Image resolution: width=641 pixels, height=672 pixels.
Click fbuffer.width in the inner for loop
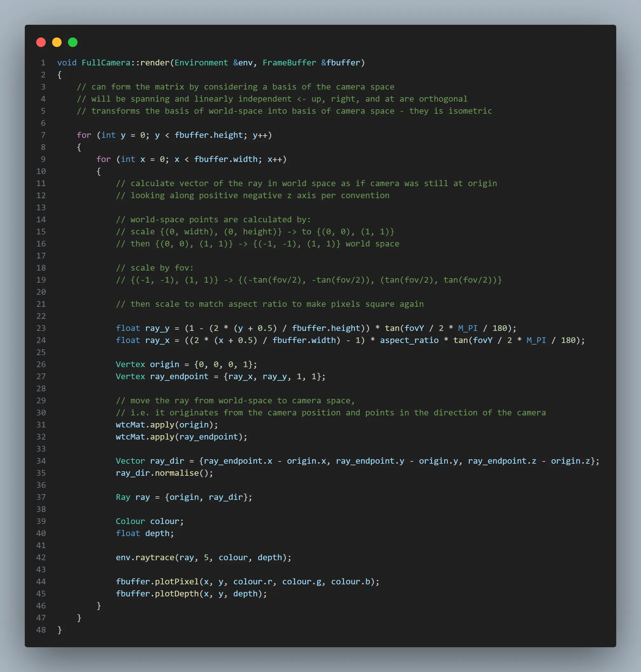226,159
